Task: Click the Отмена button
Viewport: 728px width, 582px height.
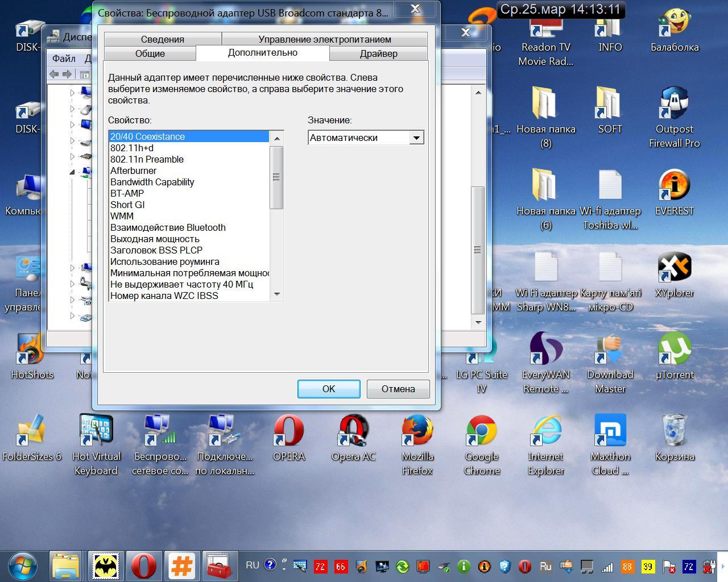Action: pyautogui.click(x=398, y=389)
